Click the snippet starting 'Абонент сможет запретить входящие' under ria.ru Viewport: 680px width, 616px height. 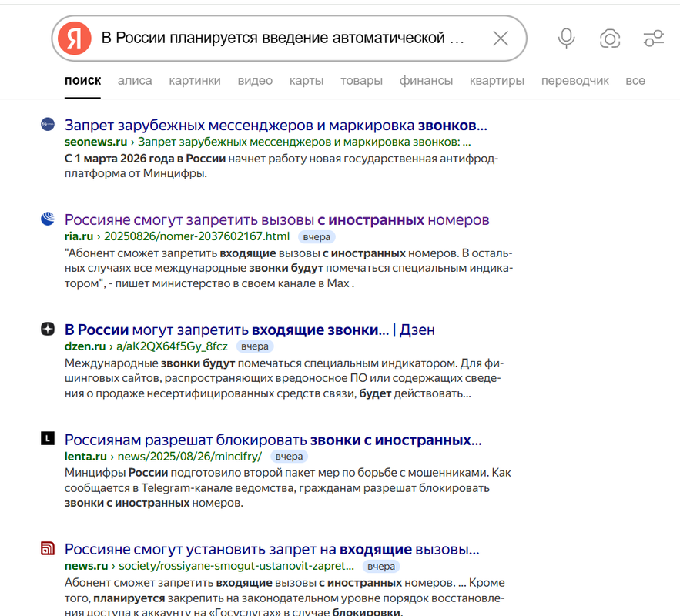[x=288, y=268]
